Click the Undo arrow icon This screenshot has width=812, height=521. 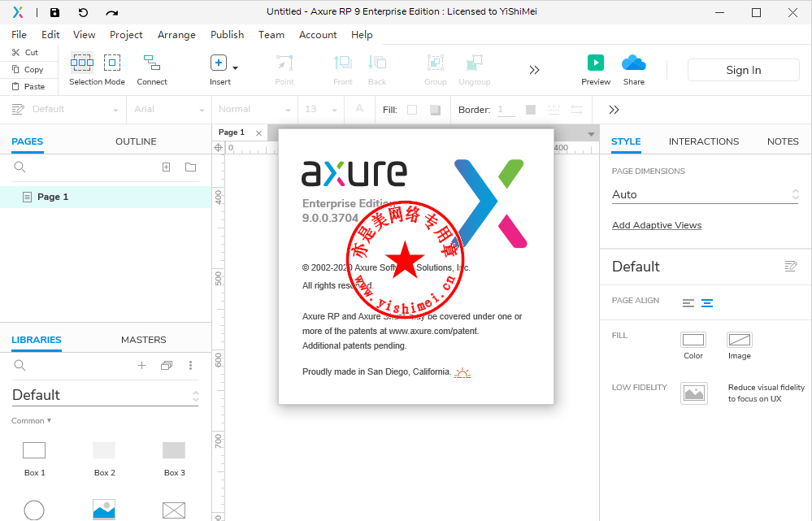click(83, 12)
